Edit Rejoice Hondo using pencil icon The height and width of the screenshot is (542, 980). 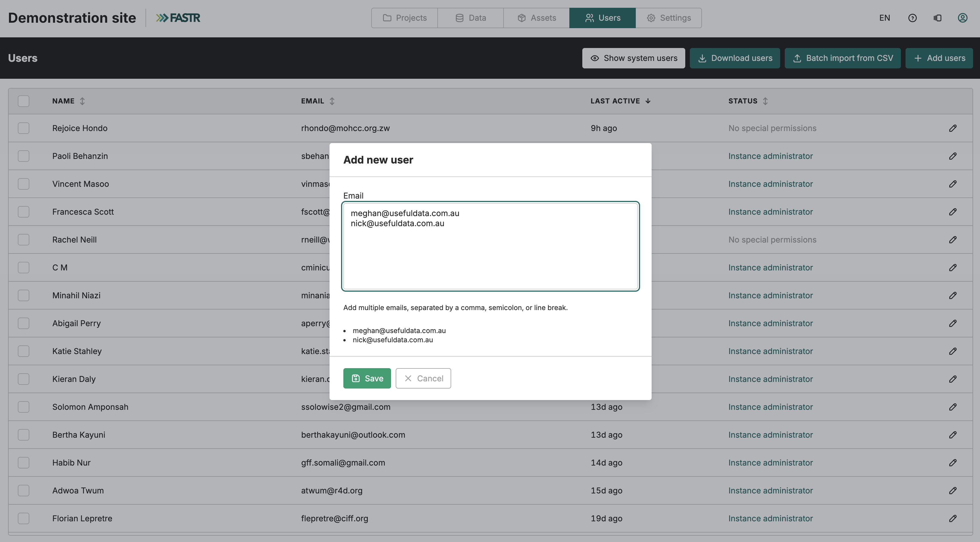coord(953,128)
